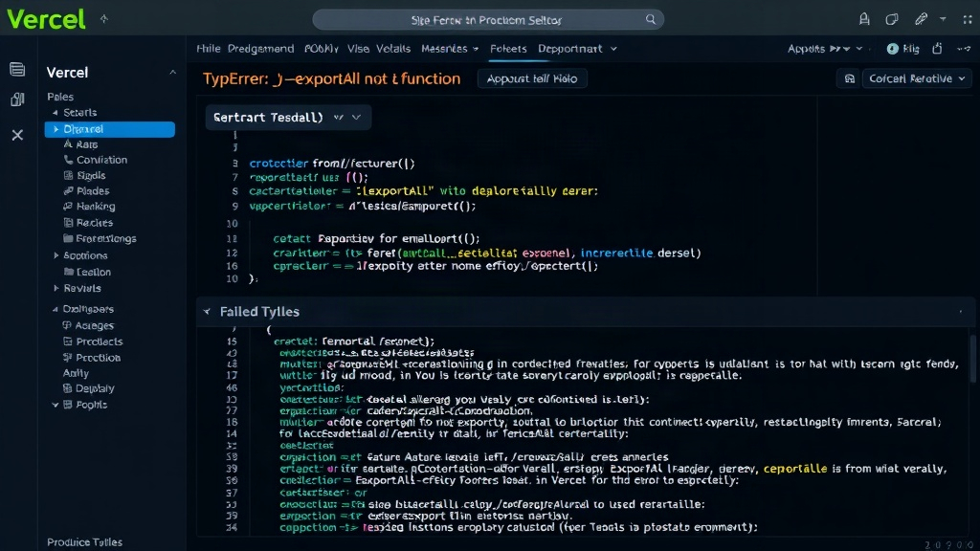Click the Peles sidebar heading
This screenshot has height=551, width=980.
[60, 97]
